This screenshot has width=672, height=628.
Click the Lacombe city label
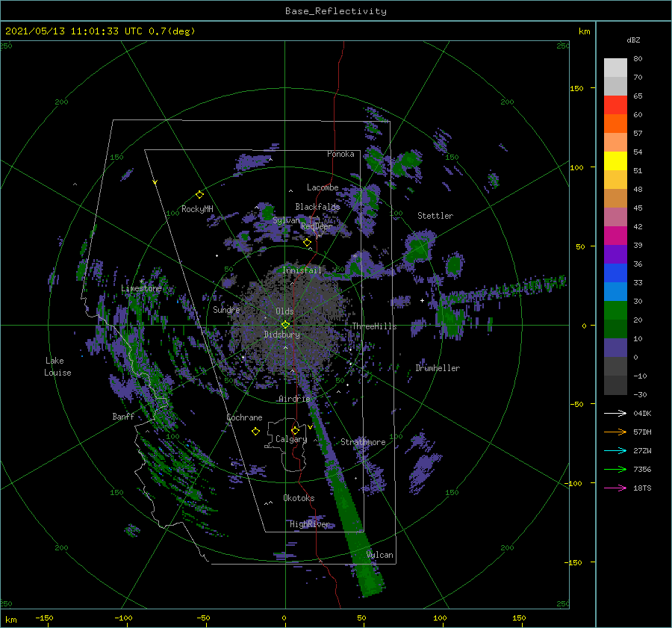[323, 187]
